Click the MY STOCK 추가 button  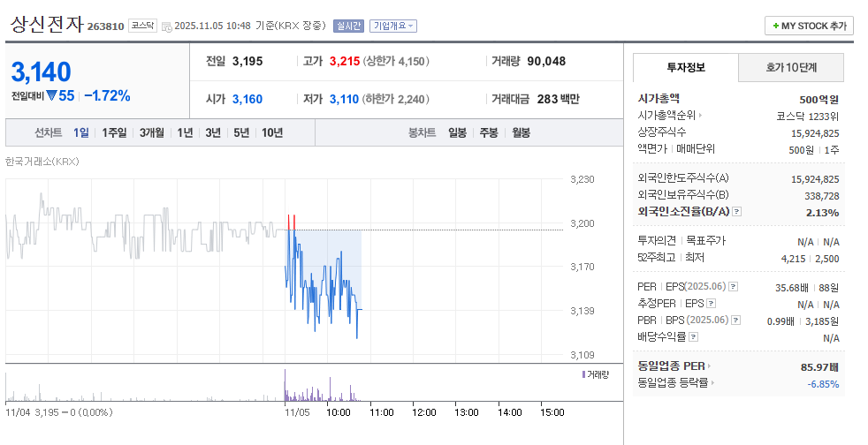point(809,26)
